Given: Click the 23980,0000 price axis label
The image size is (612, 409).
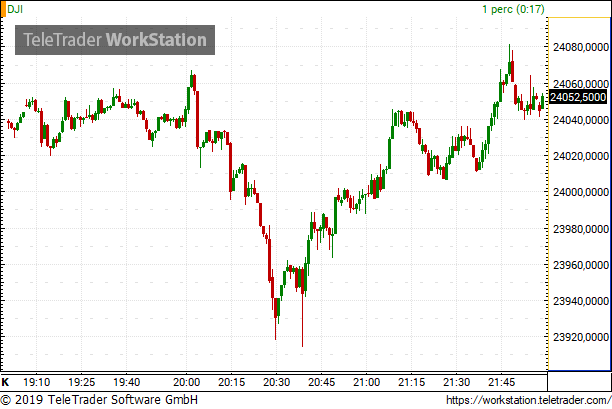Looking at the screenshot, I should [581, 229].
